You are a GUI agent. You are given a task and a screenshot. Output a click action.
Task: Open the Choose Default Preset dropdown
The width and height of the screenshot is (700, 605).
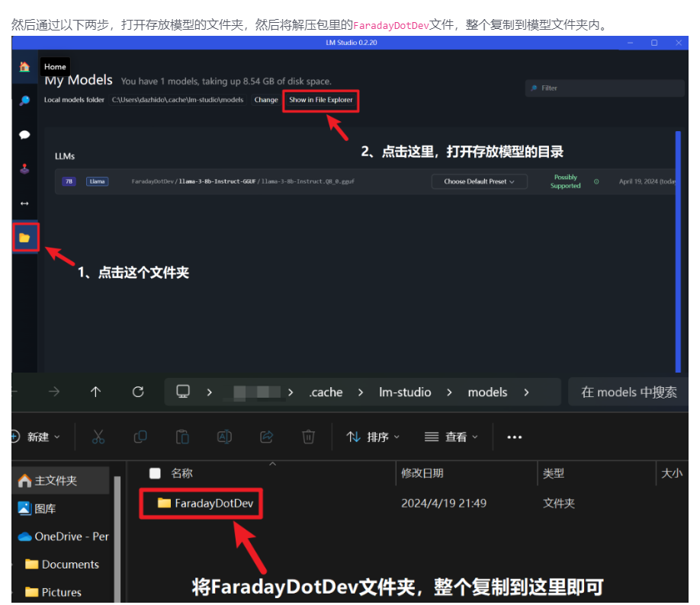click(x=479, y=181)
